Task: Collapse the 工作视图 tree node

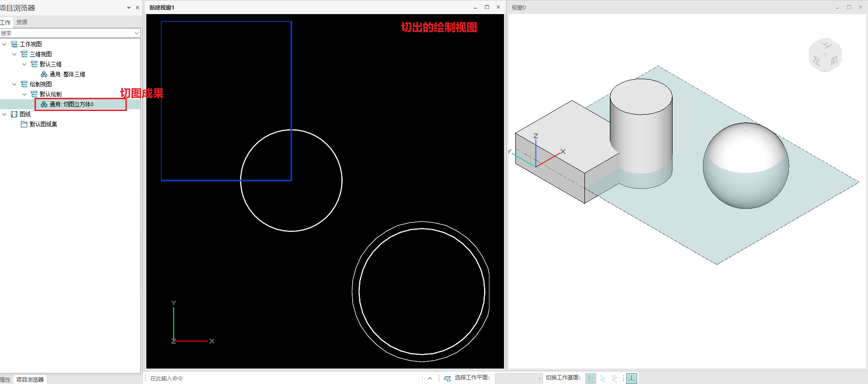Action: [x=5, y=44]
